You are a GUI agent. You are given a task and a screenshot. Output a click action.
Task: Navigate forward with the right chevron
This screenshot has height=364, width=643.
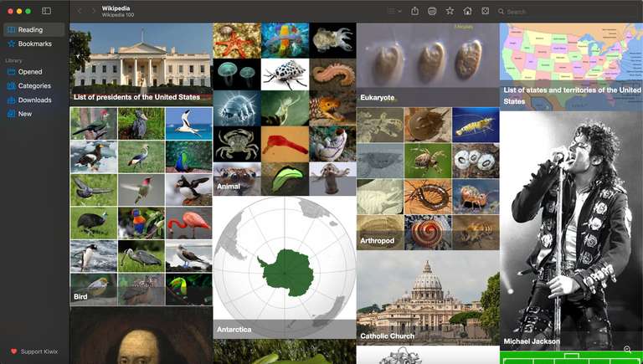pos(92,11)
